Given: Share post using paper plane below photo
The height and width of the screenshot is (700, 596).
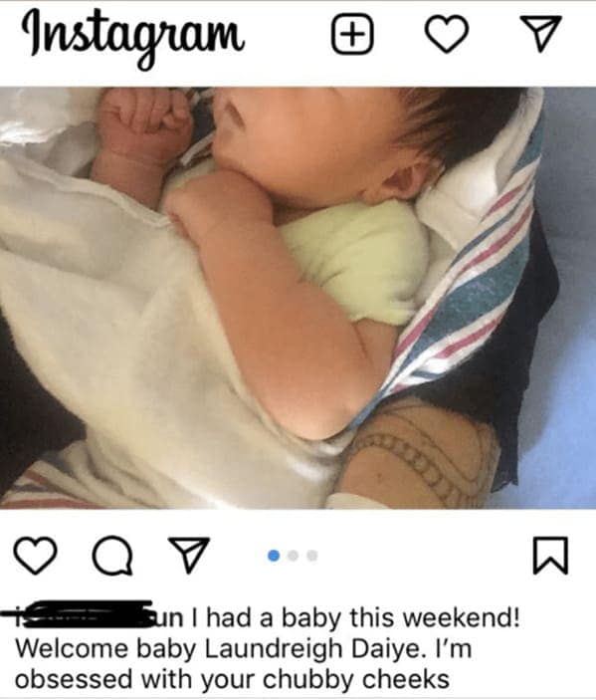Looking at the screenshot, I should (x=189, y=555).
